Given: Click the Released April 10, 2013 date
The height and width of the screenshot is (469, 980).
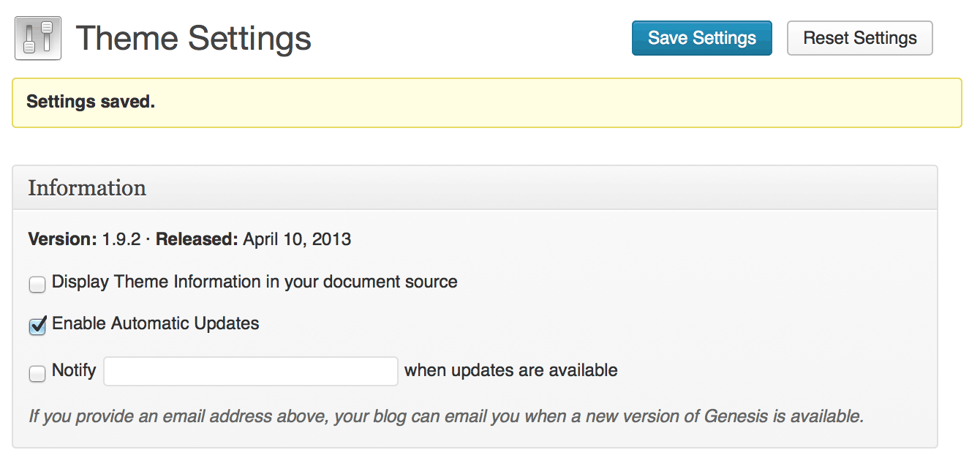Looking at the screenshot, I should pos(297,239).
